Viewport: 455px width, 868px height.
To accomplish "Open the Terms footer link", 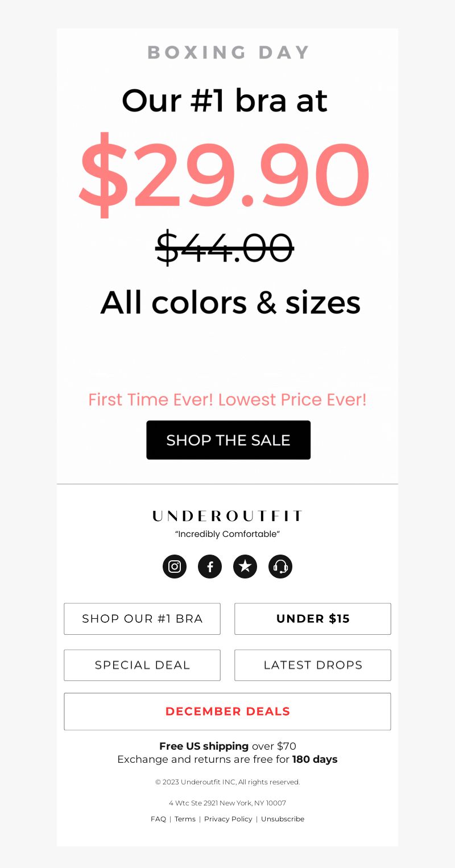I will click(x=185, y=819).
